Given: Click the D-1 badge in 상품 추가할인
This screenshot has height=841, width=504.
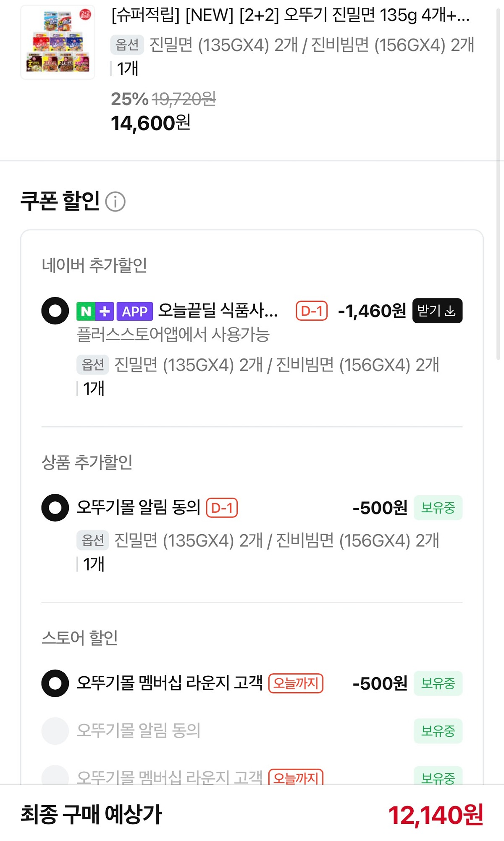Looking at the screenshot, I should (x=222, y=508).
